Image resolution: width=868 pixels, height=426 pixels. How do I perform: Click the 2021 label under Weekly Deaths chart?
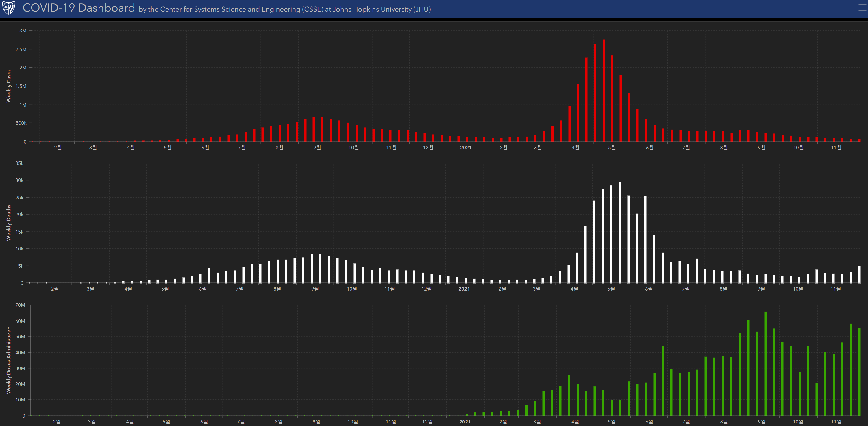pos(464,289)
